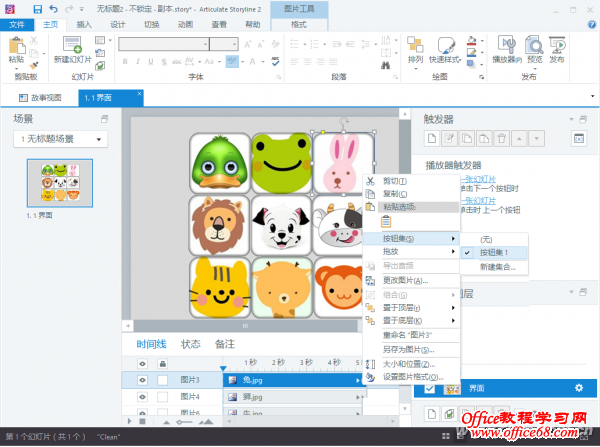Expand 置于底层 submenu
Viewport: 600px width, 447px height.
pyautogui.click(x=411, y=321)
